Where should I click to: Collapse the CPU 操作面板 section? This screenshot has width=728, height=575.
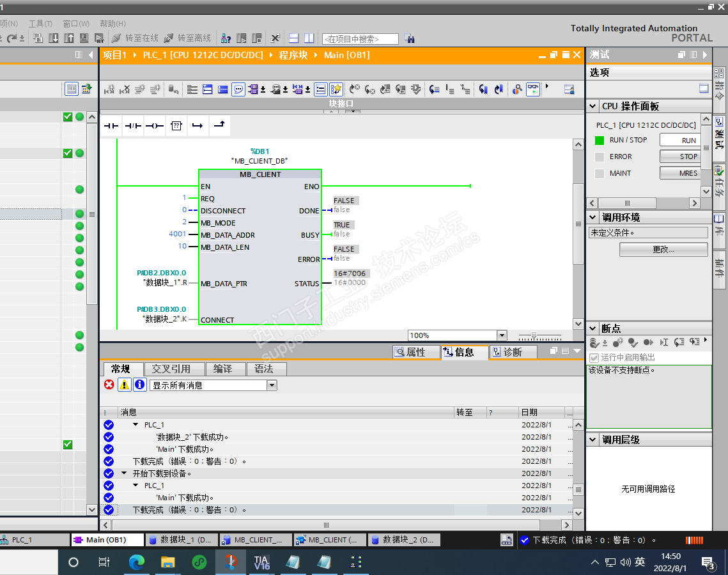[x=592, y=106]
